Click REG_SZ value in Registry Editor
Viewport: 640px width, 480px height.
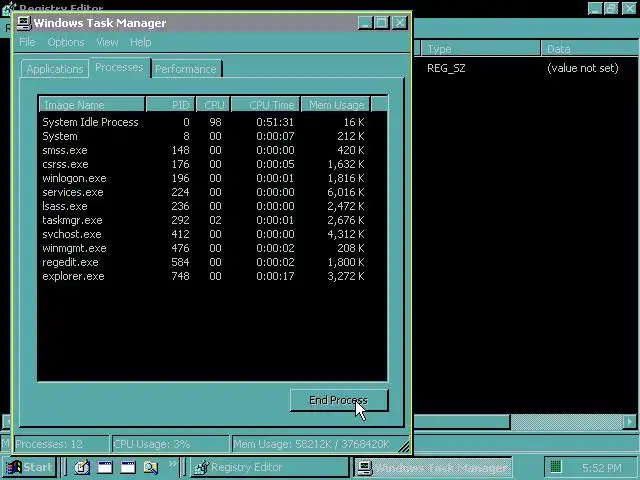click(x=446, y=68)
